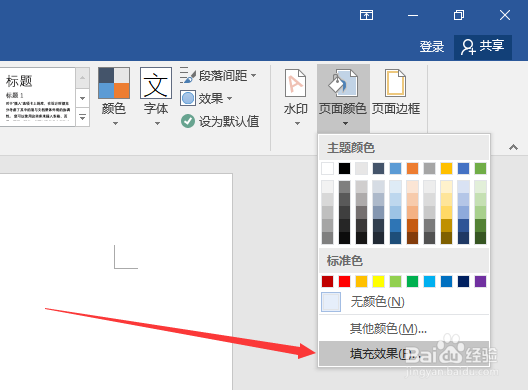528x390 pixels.
Task: Pick light green standard color swatch
Action: tap(395, 281)
